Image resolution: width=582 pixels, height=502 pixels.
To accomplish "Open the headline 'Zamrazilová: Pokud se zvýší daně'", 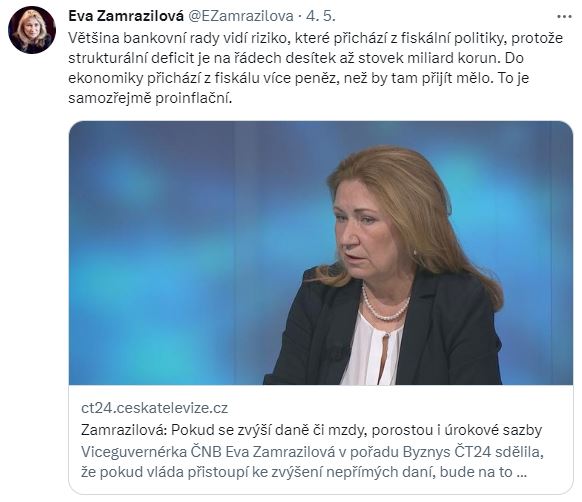I will 311,430.
